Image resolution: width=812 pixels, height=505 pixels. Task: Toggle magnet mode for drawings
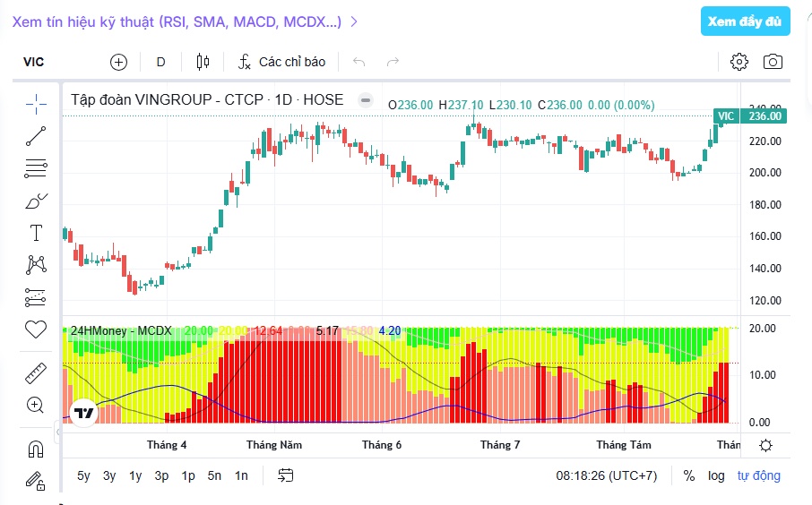[x=36, y=449]
